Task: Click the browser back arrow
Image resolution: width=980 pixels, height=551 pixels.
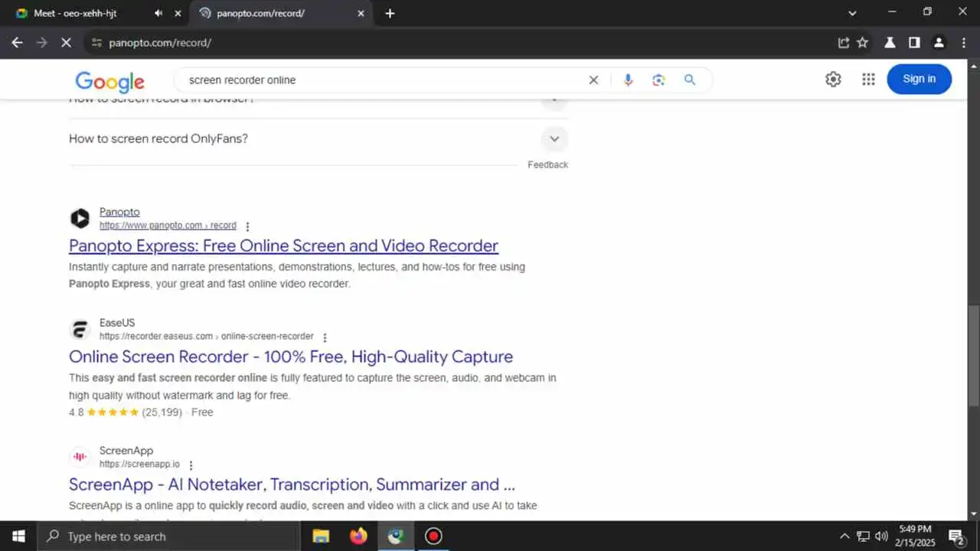Action: (17, 43)
